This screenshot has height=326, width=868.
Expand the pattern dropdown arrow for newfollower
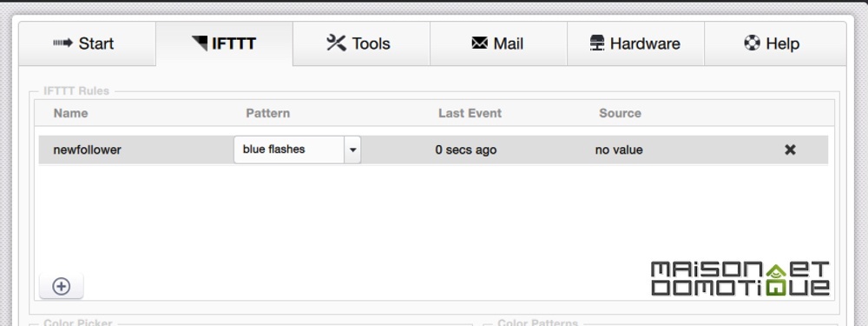[x=352, y=150]
